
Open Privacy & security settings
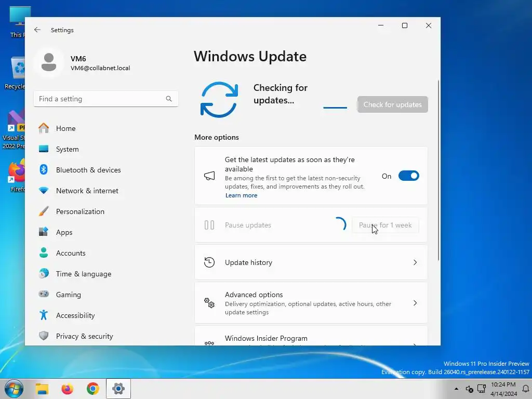click(x=106, y=336)
